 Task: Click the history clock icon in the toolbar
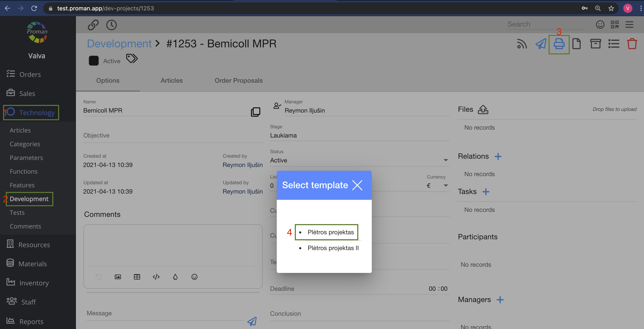coord(111,25)
